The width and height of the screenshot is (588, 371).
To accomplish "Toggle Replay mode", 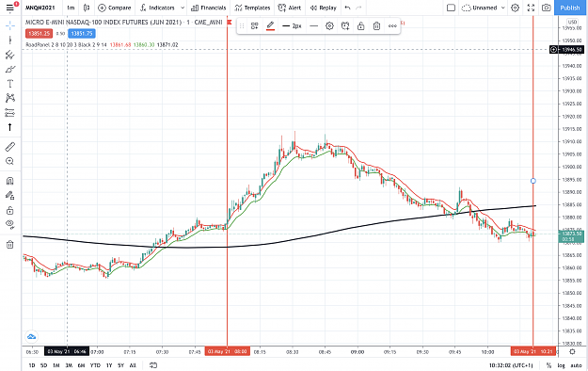I will pos(324,8).
